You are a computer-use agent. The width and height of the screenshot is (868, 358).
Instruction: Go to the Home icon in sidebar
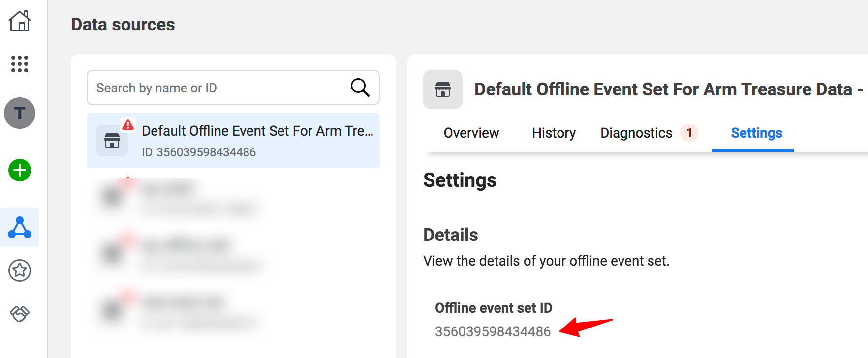pyautogui.click(x=20, y=21)
